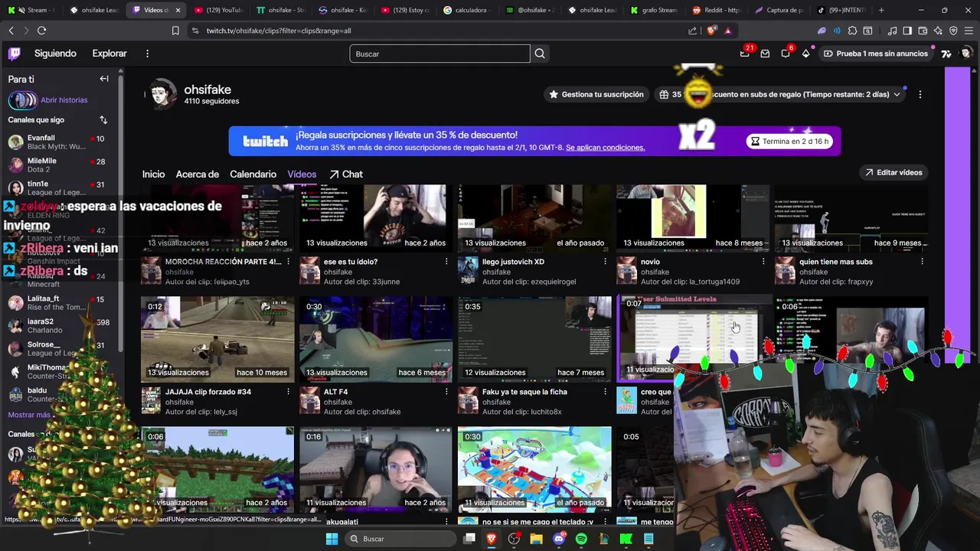Open a new browser tab with plus

tap(881, 10)
